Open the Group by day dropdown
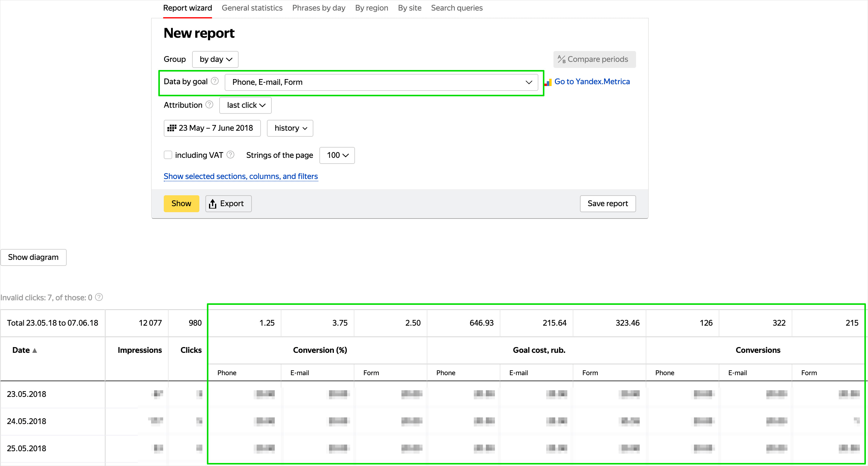 (x=215, y=59)
